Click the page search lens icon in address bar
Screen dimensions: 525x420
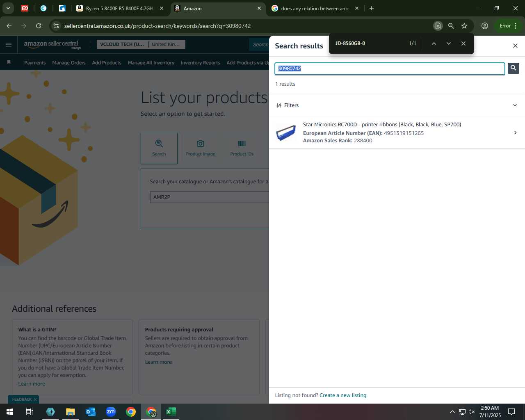click(x=438, y=26)
